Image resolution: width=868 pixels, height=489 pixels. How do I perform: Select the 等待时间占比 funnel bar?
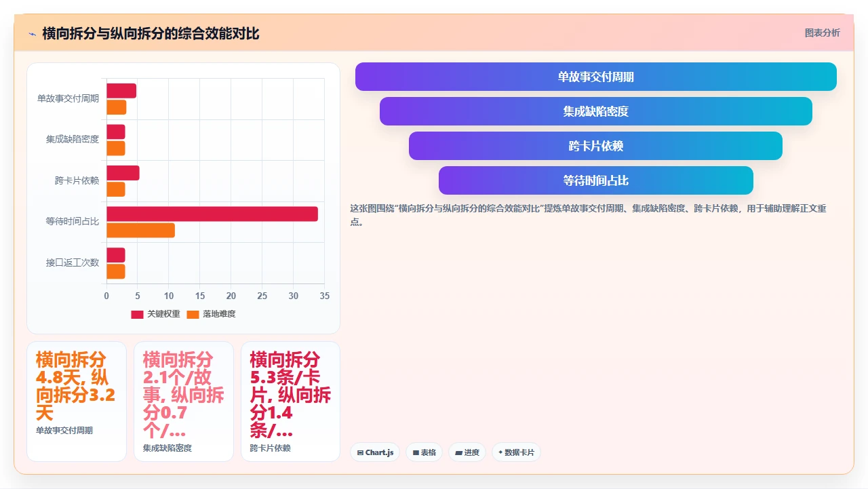tap(595, 180)
